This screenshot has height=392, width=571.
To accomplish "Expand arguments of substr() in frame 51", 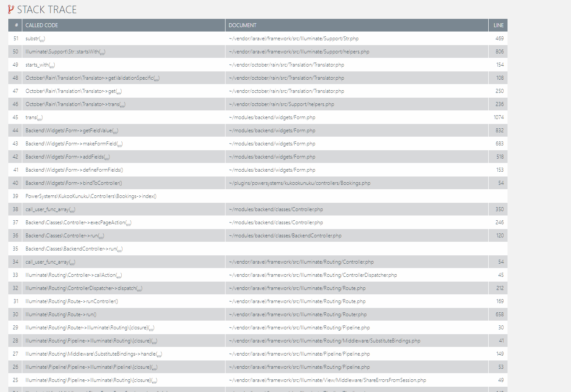I will point(42,39).
